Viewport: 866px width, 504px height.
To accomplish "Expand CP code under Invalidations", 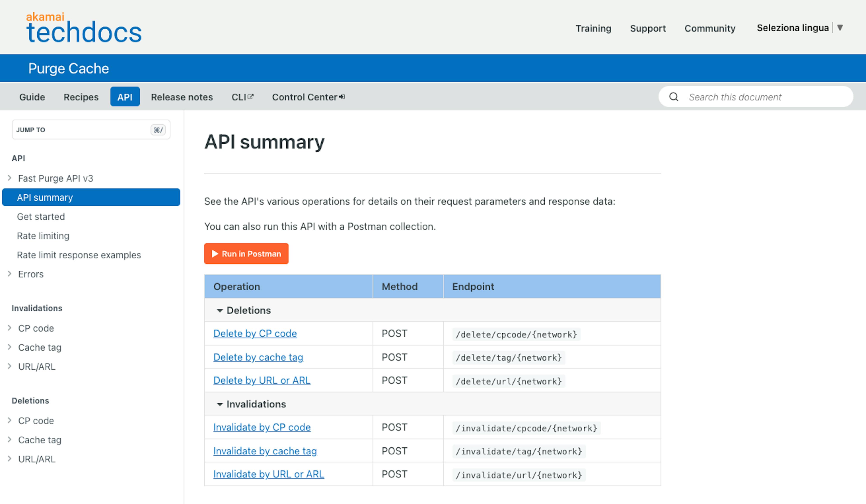I will (10, 328).
